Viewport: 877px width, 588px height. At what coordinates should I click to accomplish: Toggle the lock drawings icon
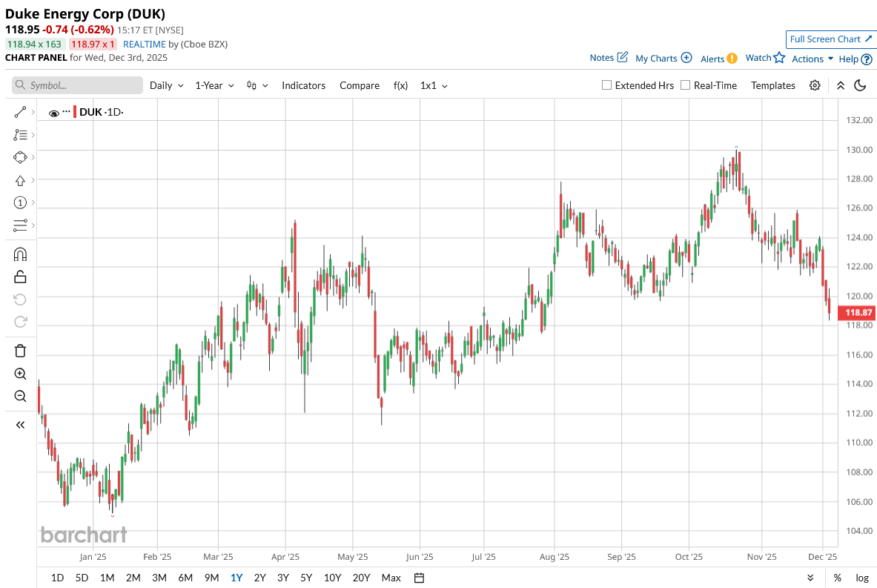[20, 277]
